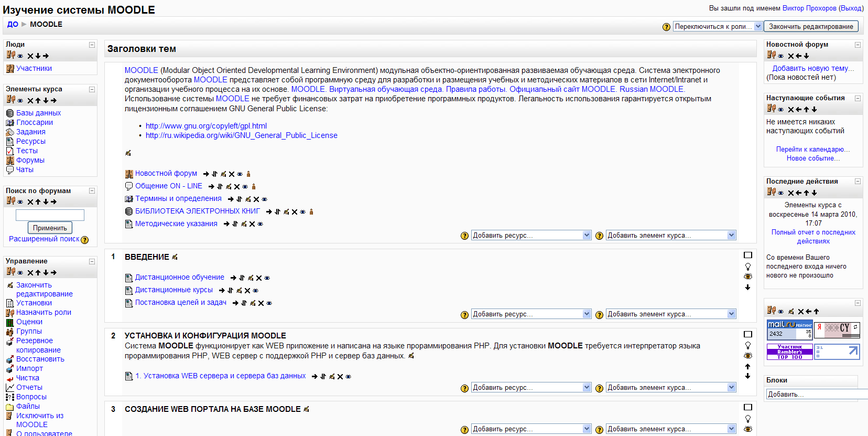Change group mode of Новостной форум
This screenshot has height=436, width=868.
coord(248,174)
